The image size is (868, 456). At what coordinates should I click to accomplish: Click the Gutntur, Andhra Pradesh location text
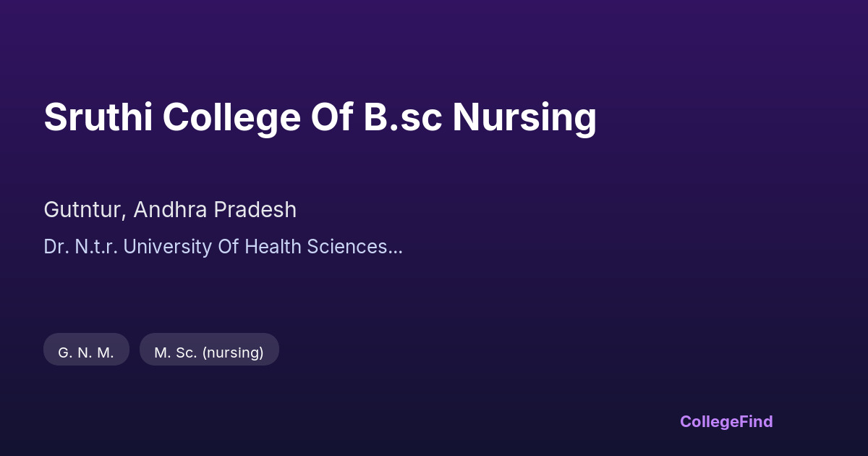point(170,210)
